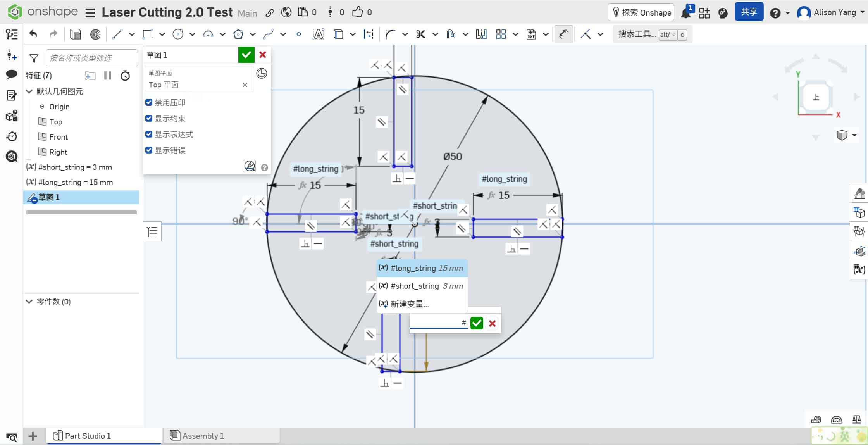This screenshot has width=868, height=445.
Task: Uncheck 禁用压印 in the sketch dialog
Action: click(149, 102)
